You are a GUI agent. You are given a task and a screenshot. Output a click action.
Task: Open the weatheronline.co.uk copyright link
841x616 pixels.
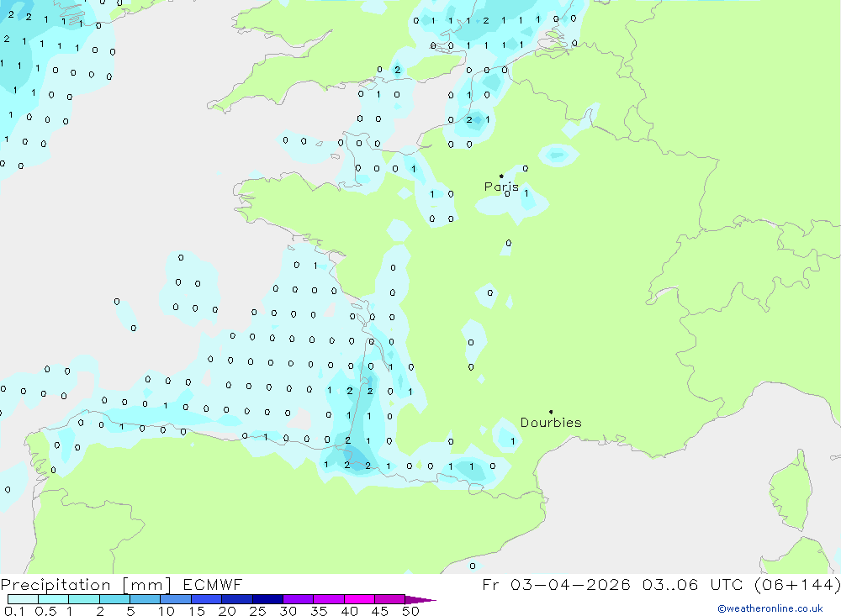(x=770, y=608)
